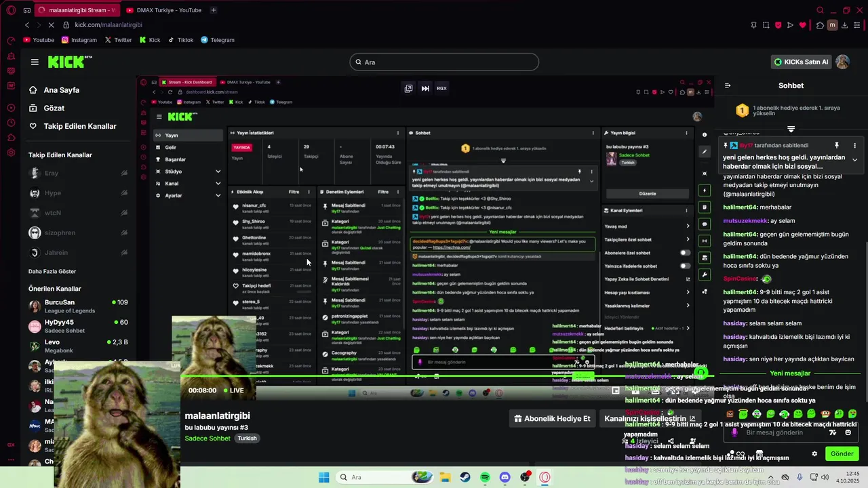Click Daha Fazla Göster
The height and width of the screenshot is (488, 868).
click(52, 271)
